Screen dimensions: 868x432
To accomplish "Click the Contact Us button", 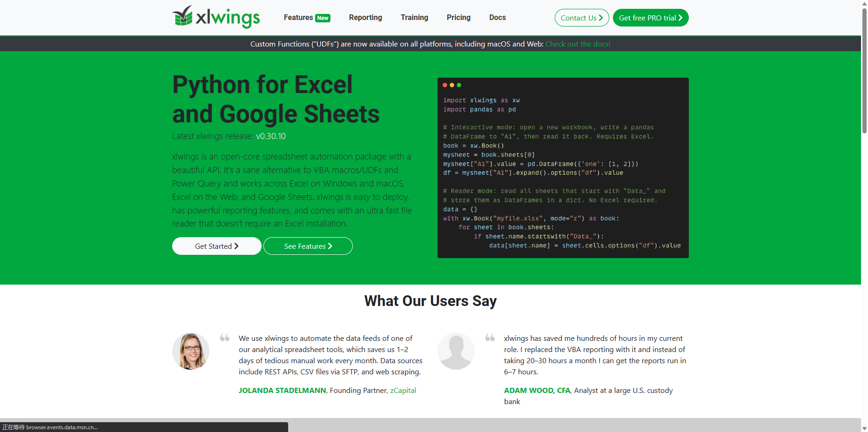I will click(x=582, y=18).
